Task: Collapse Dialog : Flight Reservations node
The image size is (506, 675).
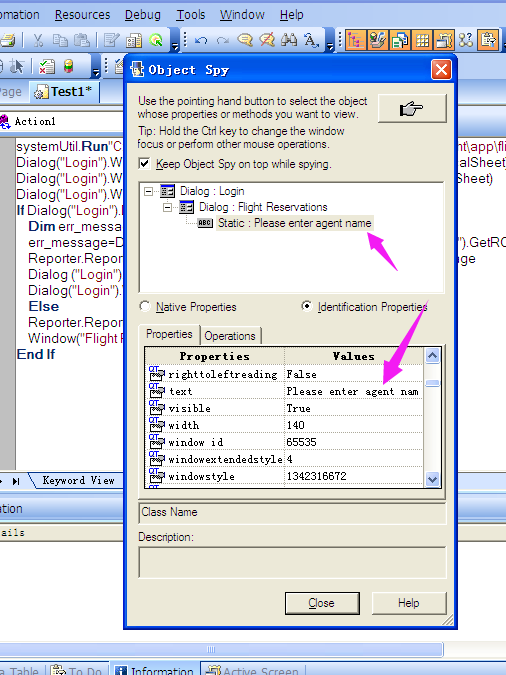Action: pyautogui.click(x=168, y=207)
